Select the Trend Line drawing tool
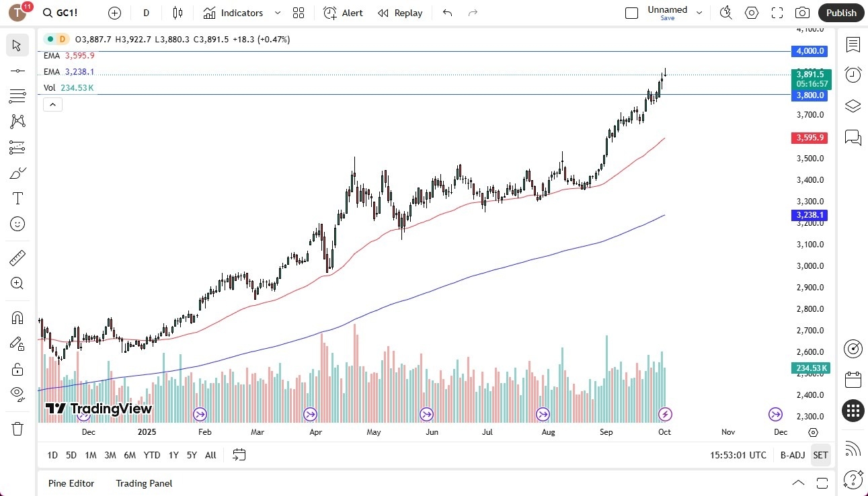 tap(17, 71)
